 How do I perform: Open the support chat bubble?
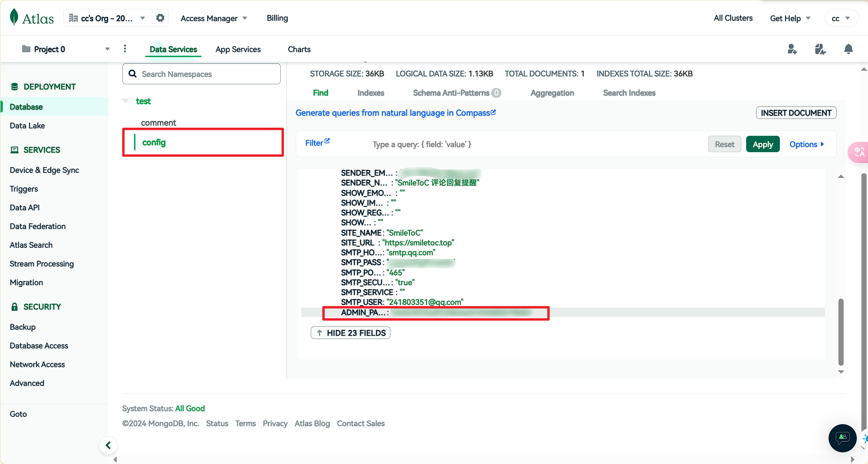tap(842, 438)
